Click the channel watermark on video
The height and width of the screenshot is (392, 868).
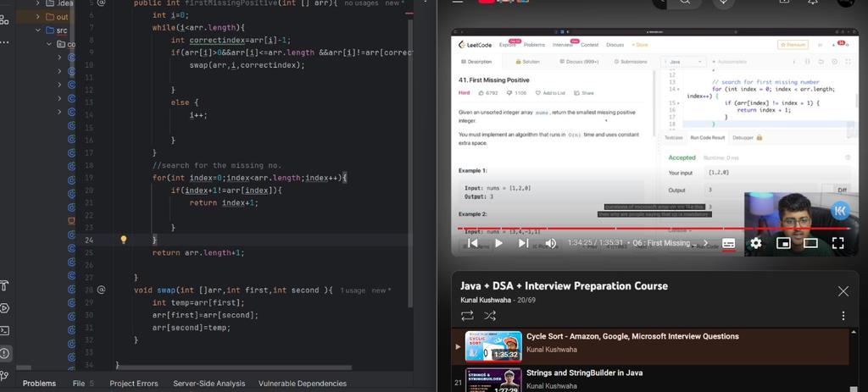tap(840, 210)
